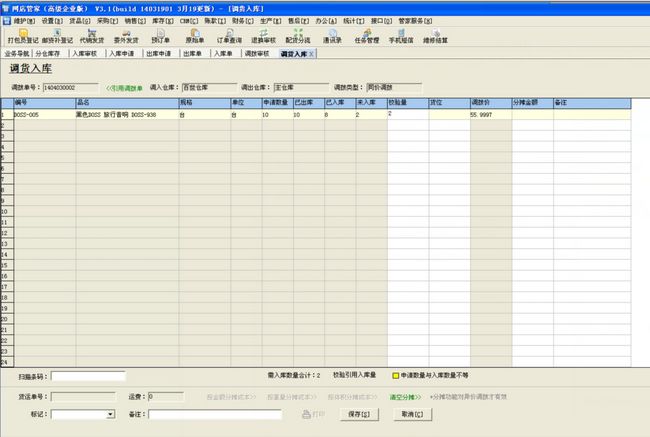Viewport: 650px width, 437px height.
Task: Open the 货品 menu
Action: (80, 21)
